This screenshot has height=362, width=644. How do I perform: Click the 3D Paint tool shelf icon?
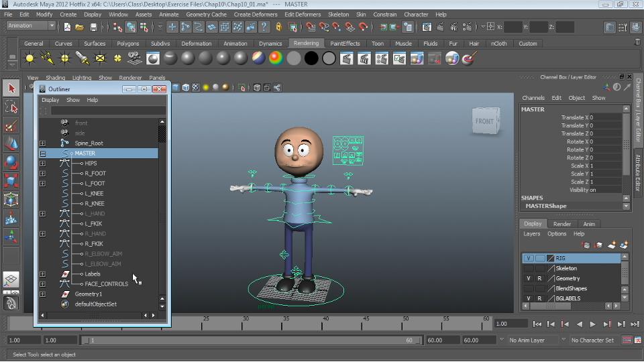(469, 58)
